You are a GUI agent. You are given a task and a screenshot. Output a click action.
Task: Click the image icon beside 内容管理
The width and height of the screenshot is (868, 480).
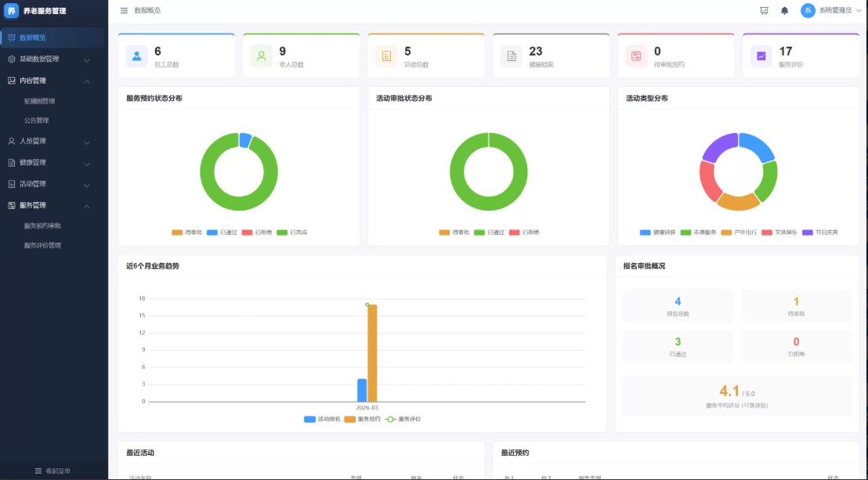coord(12,81)
